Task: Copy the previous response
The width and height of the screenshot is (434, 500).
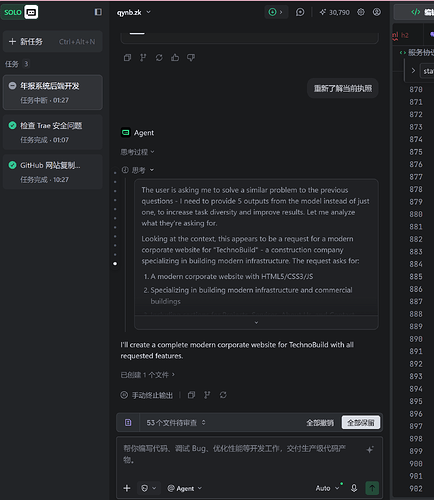Action: (x=127, y=58)
